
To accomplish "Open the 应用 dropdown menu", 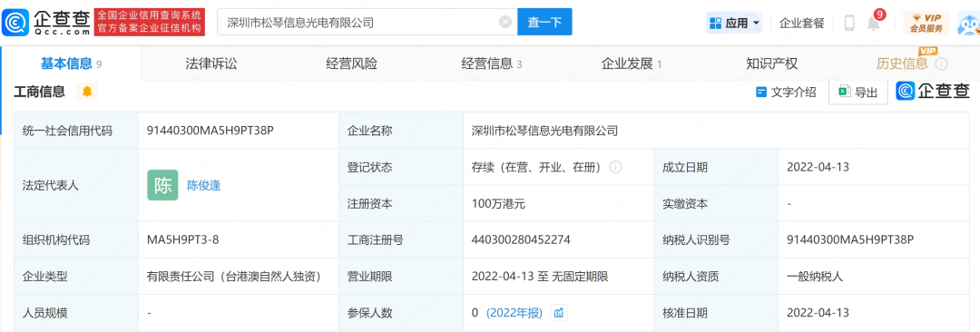I will tap(734, 24).
